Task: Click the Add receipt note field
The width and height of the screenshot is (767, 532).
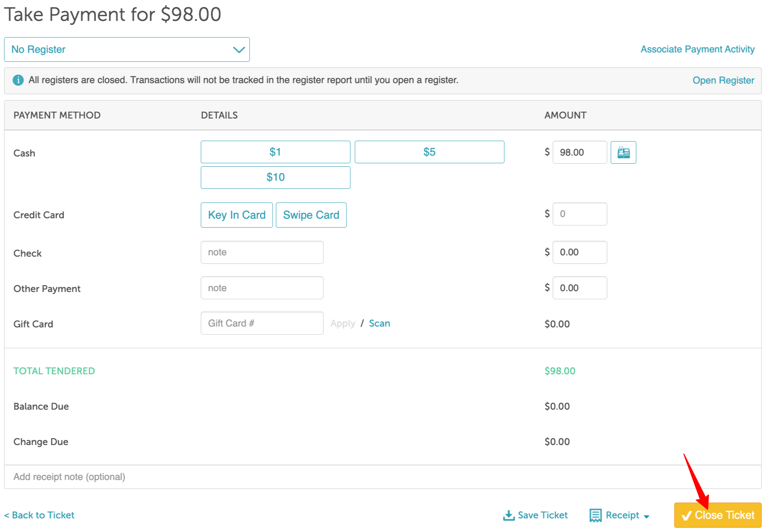Action: coord(383,477)
